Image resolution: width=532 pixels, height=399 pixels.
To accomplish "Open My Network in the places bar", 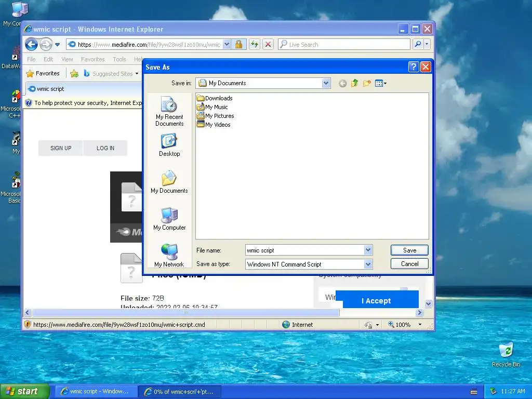I will [x=169, y=256].
